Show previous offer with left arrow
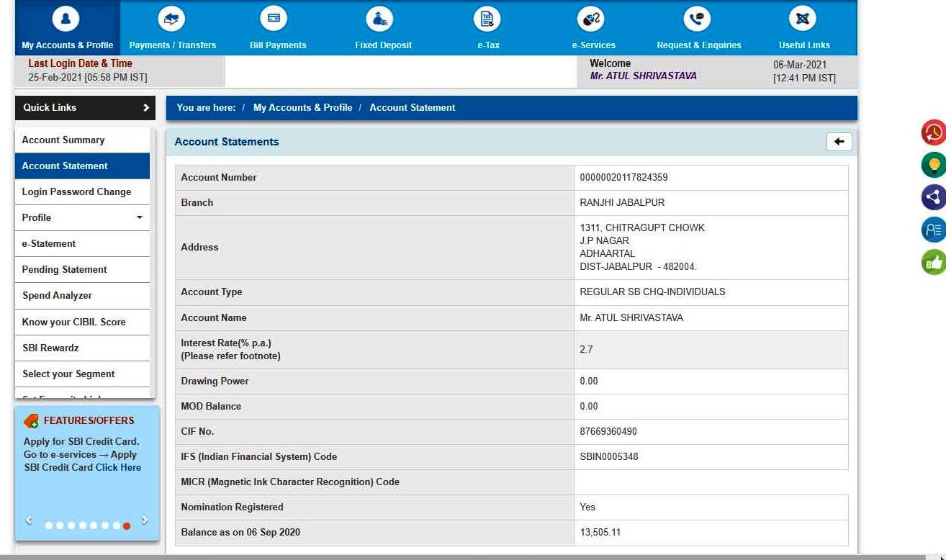 [x=28, y=520]
